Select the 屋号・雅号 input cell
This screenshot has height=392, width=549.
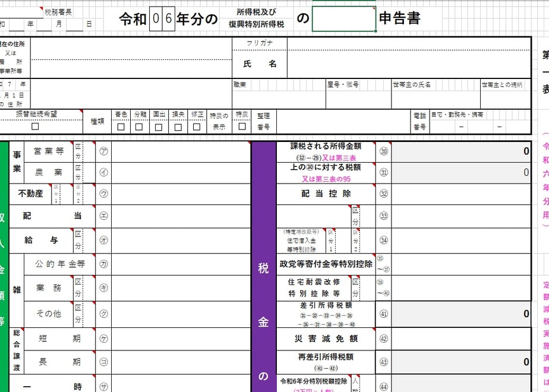358,99
